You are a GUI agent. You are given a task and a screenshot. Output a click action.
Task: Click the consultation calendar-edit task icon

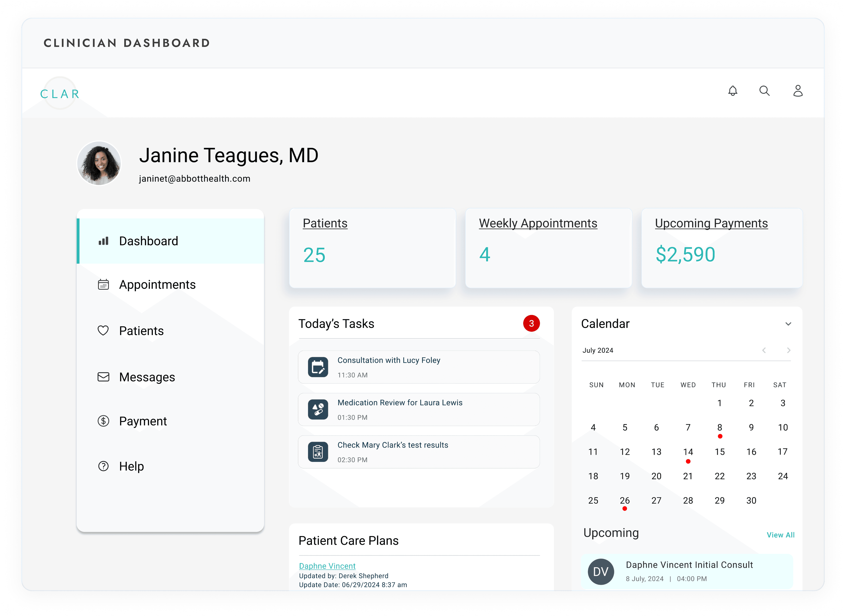pos(318,367)
